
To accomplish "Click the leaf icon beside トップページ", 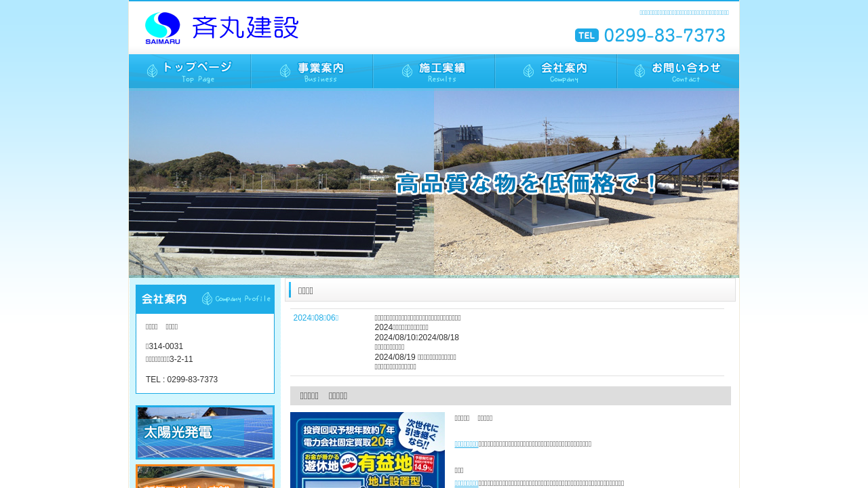I will click(x=153, y=71).
